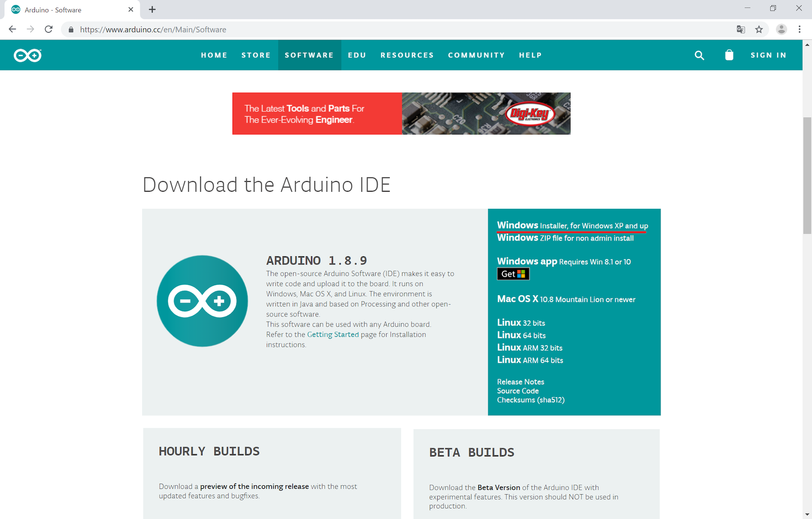Open Chrome's three-dot menu

click(799, 29)
